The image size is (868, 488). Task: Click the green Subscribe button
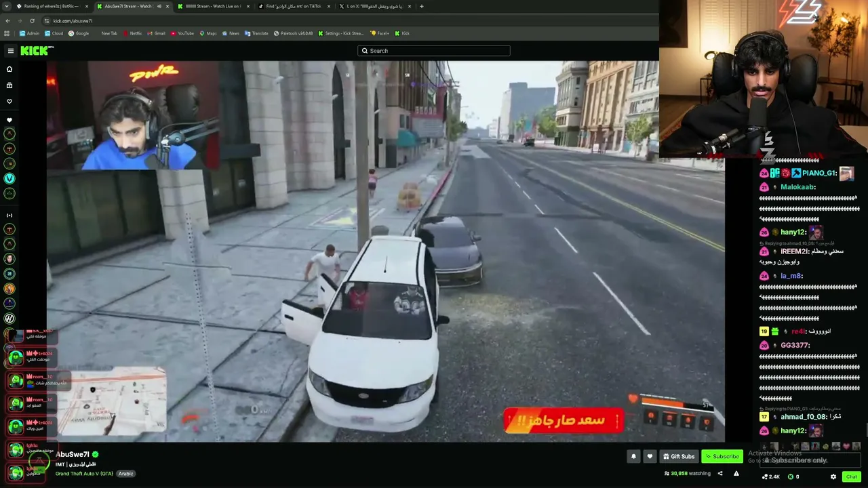point(722,457)
